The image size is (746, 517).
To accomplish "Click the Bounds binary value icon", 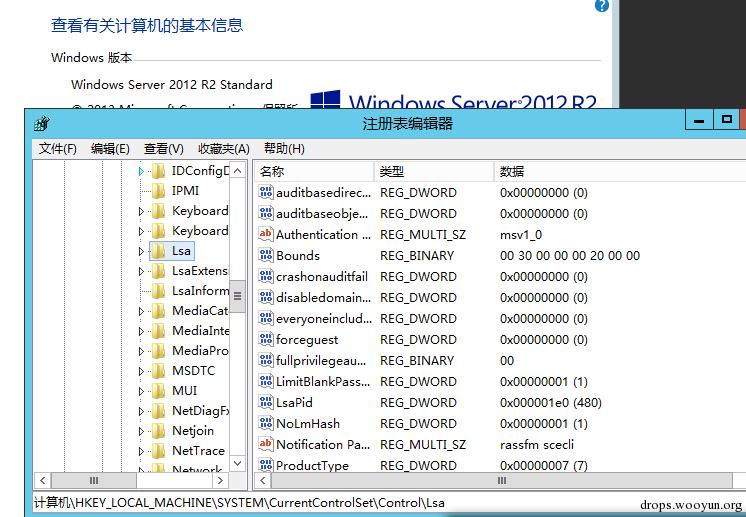I will coord(265,255).
